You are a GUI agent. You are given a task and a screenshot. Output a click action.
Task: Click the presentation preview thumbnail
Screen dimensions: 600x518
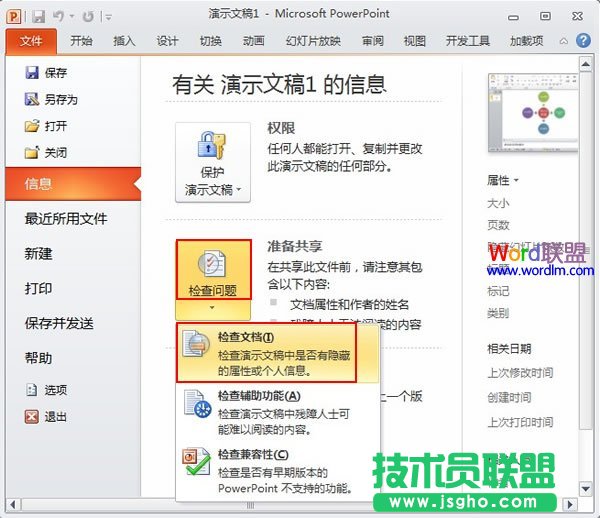point(533,113)
